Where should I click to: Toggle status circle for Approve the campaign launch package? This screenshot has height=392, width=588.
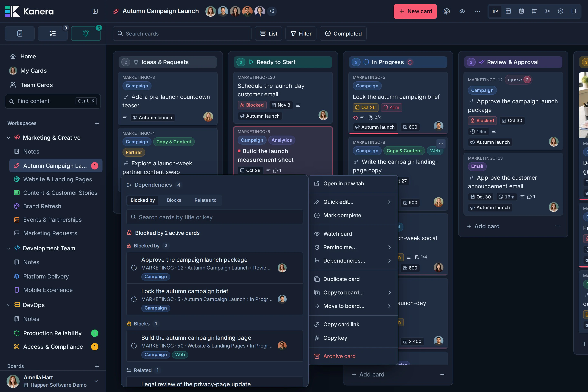[x=134, y=268]
